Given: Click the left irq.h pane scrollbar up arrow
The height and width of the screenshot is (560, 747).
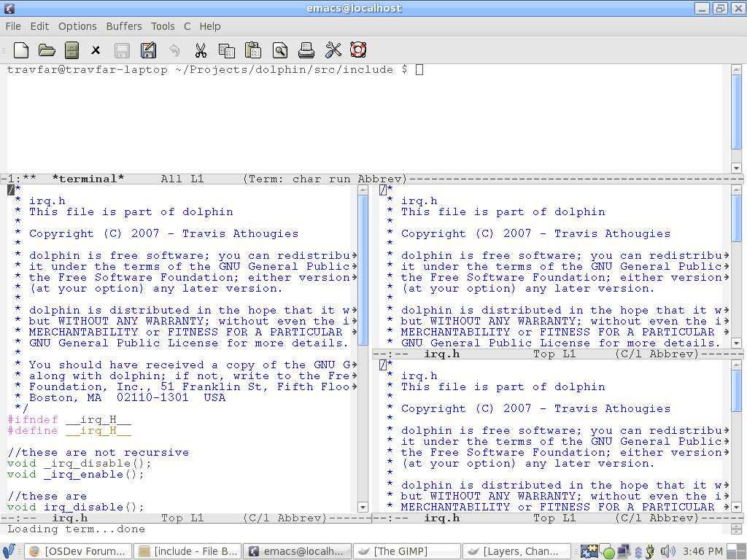Looking at the screenshot, I should tap(363, 190).
